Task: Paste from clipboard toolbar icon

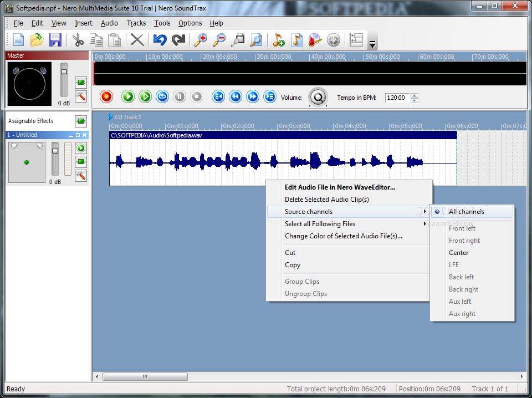Action: [x=114, y=40]
